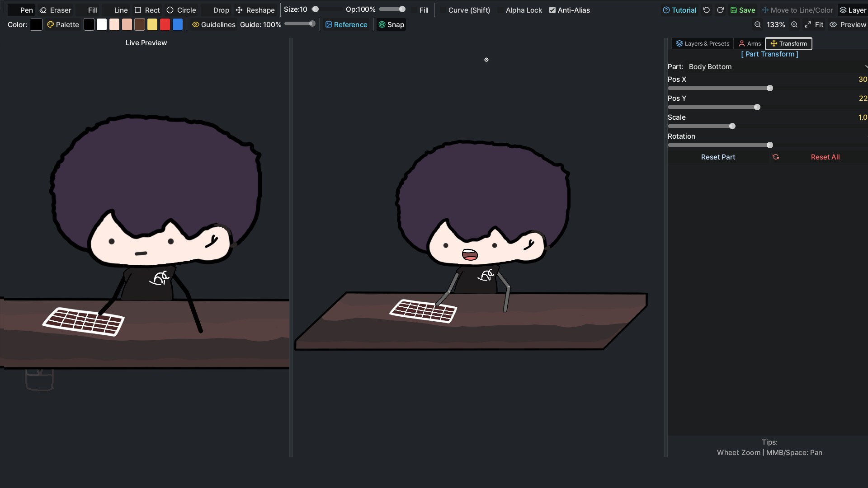Click the Reset Part button
868x488 pixels.
pyautogui.click(x=718, y=157)
